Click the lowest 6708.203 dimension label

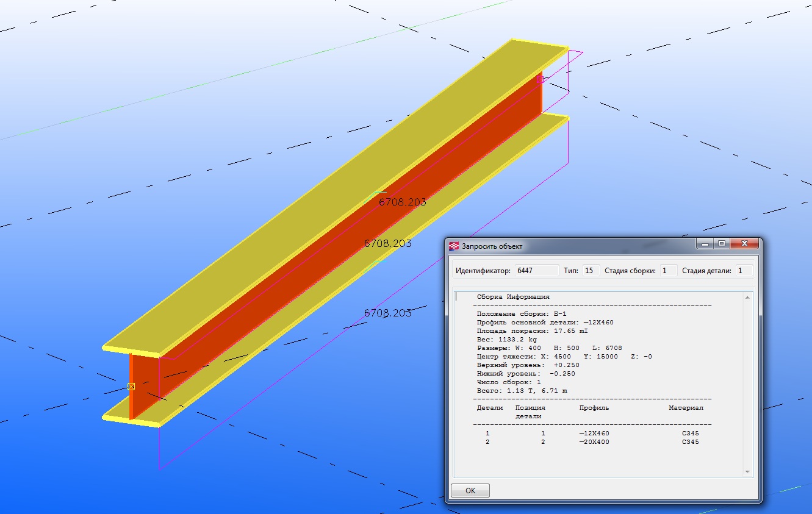point(387,313)
